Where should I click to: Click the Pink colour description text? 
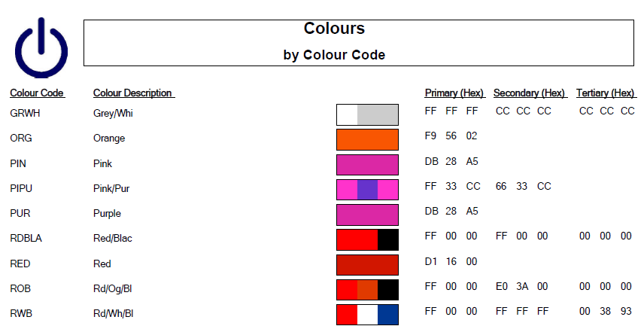point(103,163)
